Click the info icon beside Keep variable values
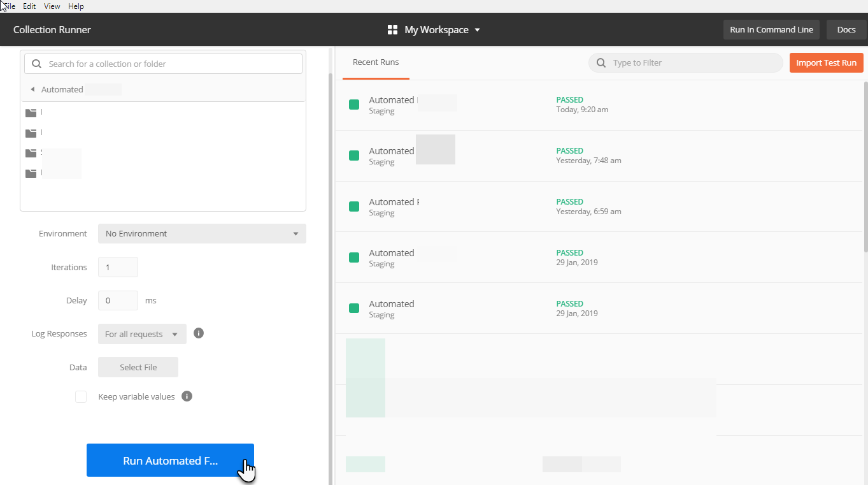The height and width of the screenshot is (485, 868). pos(187,396)
